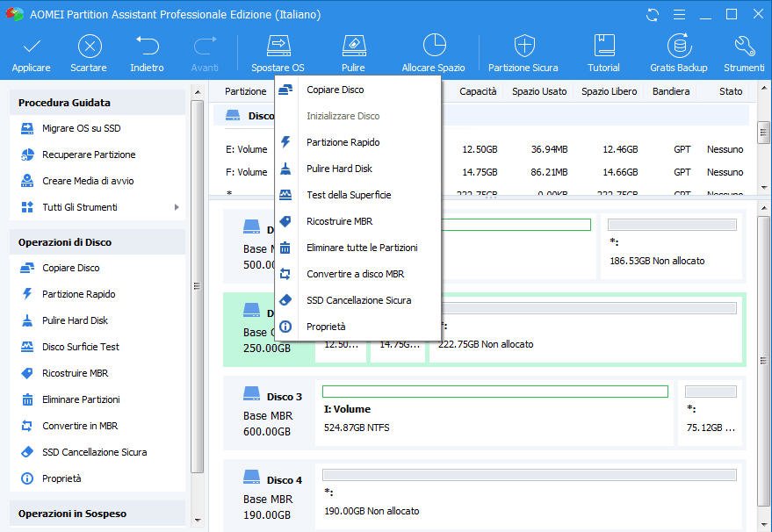This screenshot has height=532, width=772.
Task: Click the Partizione column header
Action: click(x=245, y=91)
